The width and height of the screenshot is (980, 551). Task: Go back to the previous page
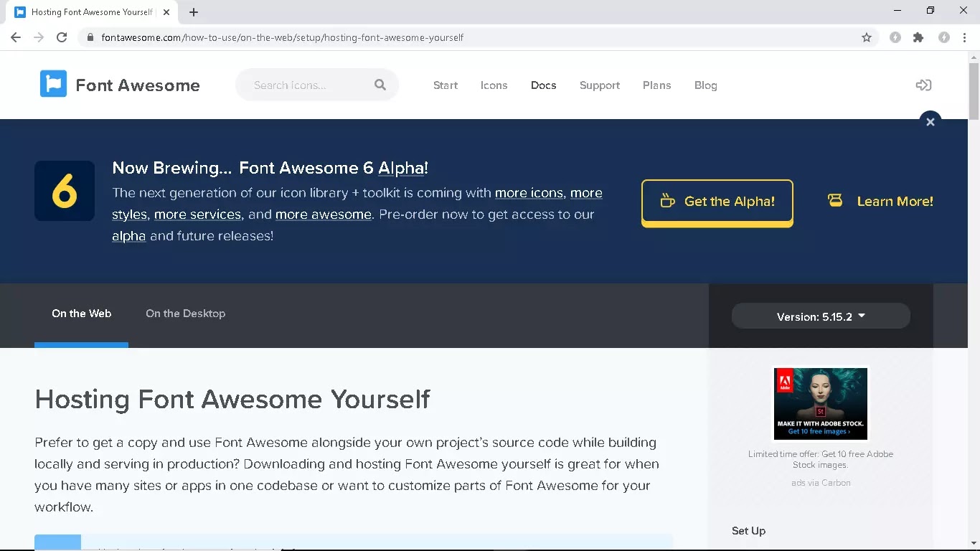[16, 37]
